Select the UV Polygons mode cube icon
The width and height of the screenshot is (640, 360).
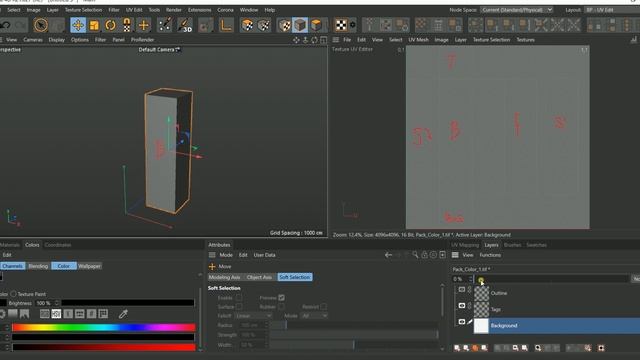coord(247,25)
